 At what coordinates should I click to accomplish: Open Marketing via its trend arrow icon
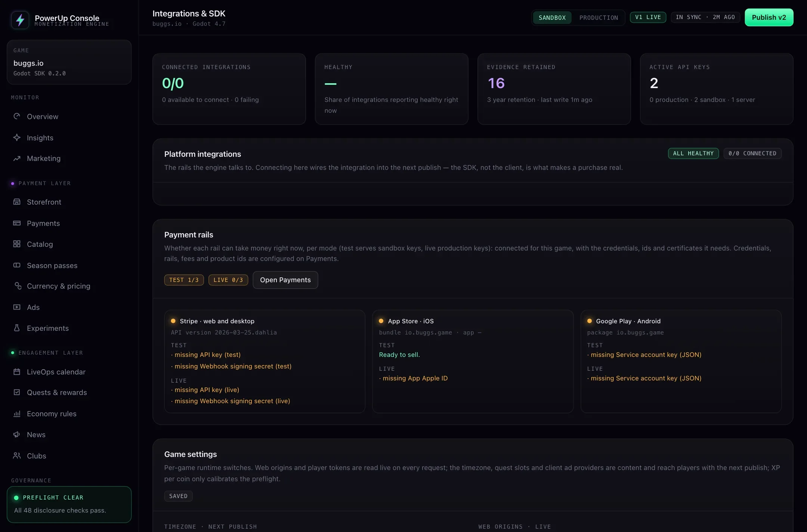[17, 158]
